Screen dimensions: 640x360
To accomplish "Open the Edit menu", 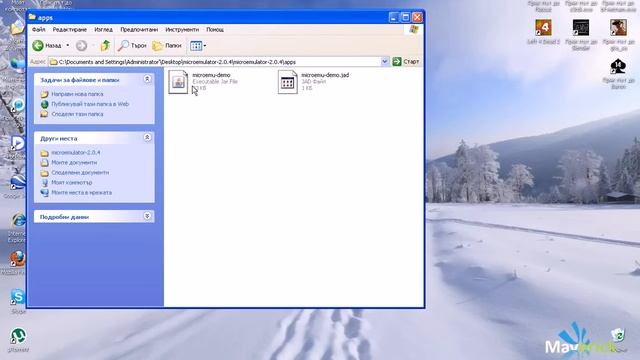I will pyautogui.click(x=69, y=29).
